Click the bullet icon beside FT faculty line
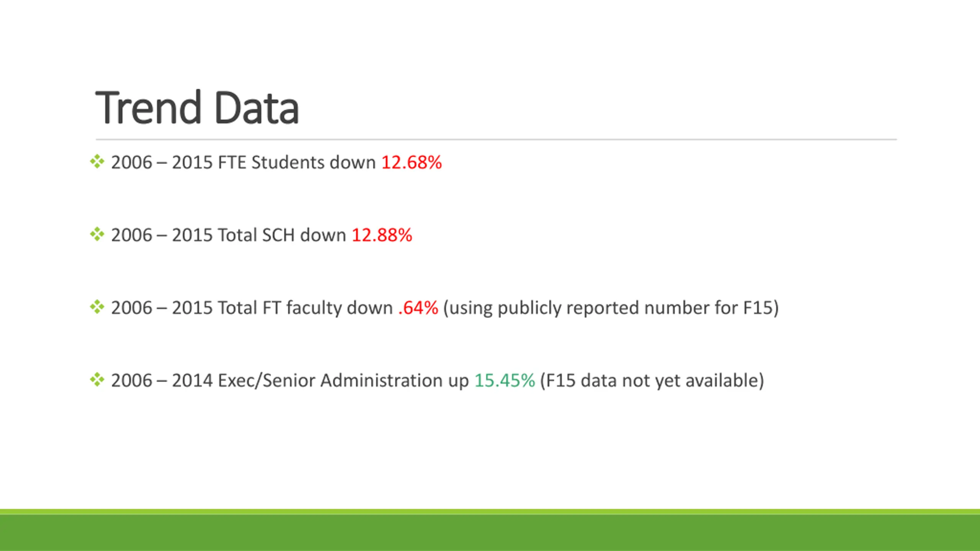 pos(97,307)
